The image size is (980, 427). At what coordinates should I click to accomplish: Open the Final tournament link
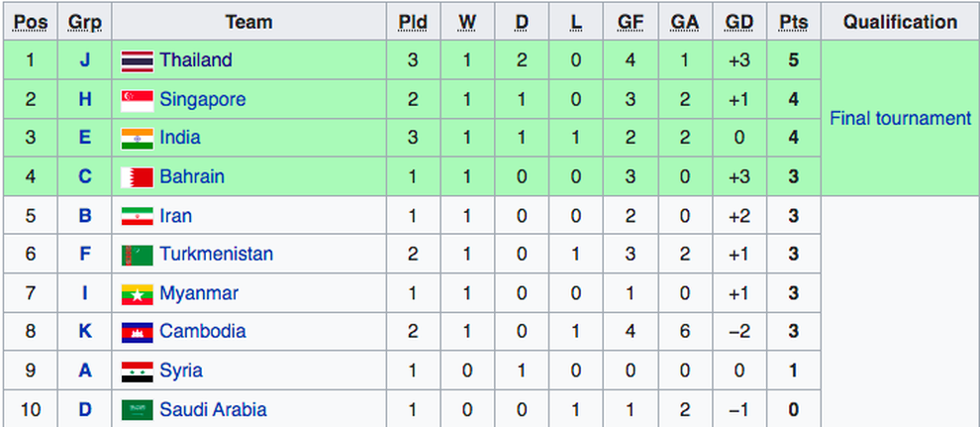coord(900,118)
